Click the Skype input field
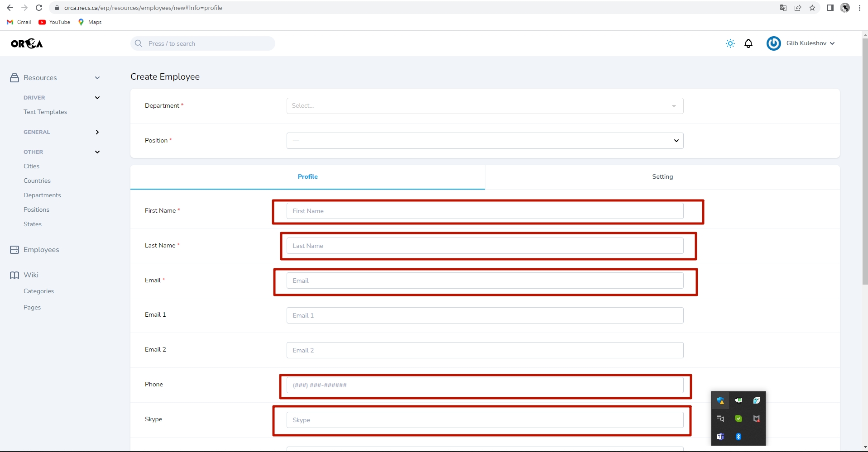Screen dimensions: 868x452 coord(485,420)
